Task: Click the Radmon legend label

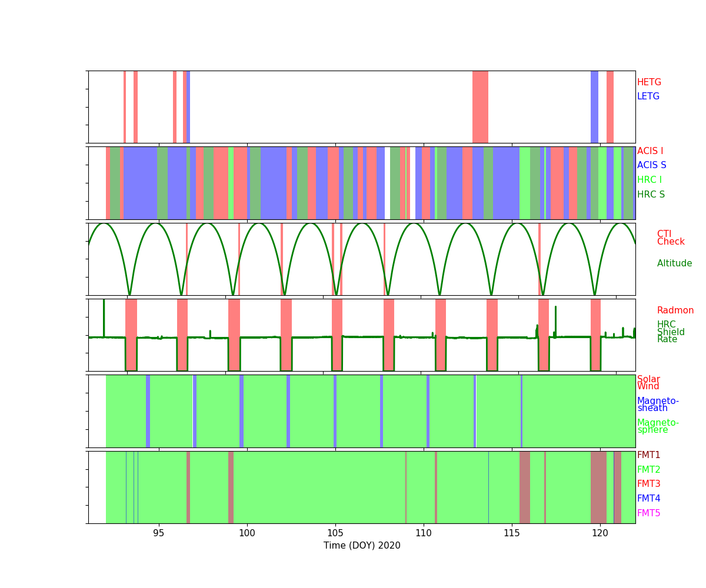Action: (675, 310)
